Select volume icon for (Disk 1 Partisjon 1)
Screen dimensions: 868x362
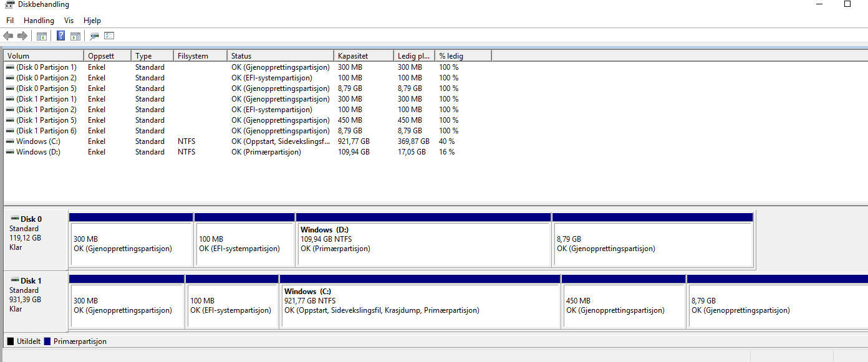pos(10,99)
